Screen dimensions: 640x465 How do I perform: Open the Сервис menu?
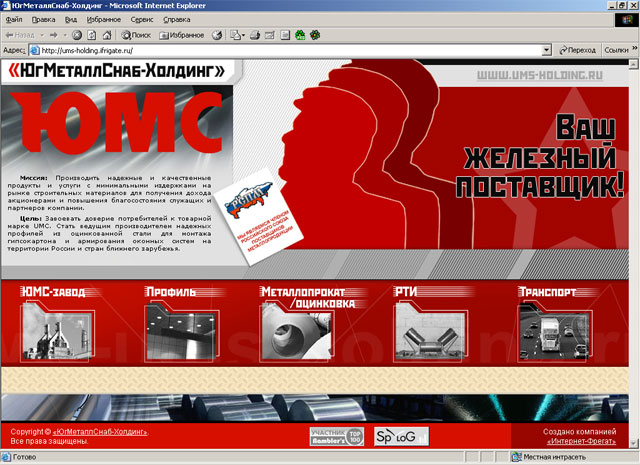tap(142, 19)
